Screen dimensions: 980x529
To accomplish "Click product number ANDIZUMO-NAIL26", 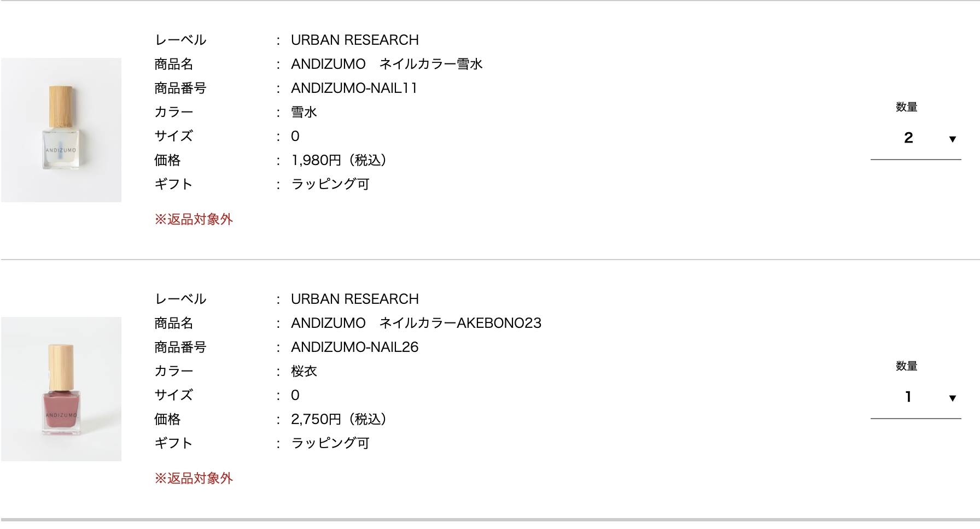I will pos(354,347).
